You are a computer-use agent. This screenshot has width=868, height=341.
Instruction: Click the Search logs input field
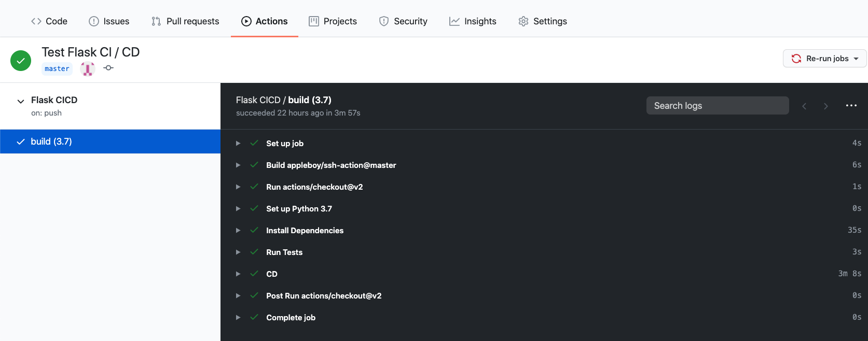tap(718, 106)
